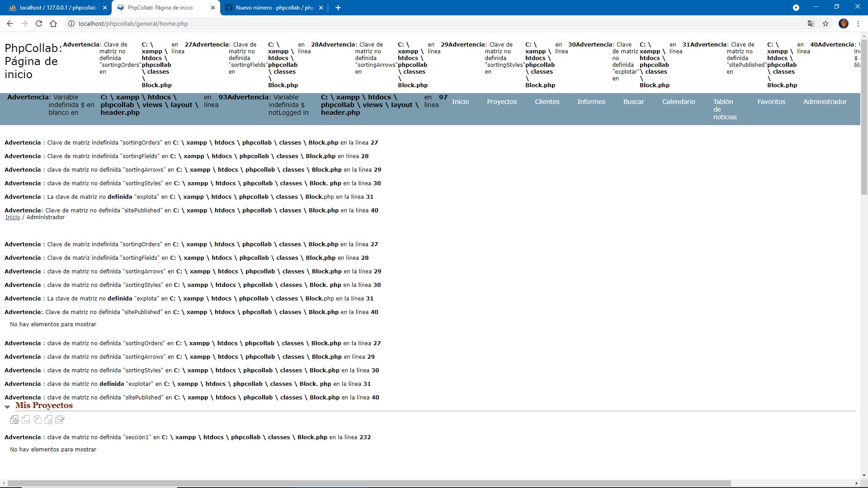Reload the current page
The height and width of the screenshot is (488, 868).
[x=39, y=23]
